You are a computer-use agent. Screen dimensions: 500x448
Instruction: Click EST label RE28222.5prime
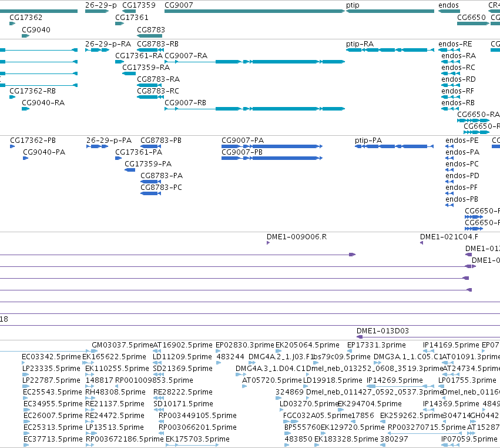183,393
